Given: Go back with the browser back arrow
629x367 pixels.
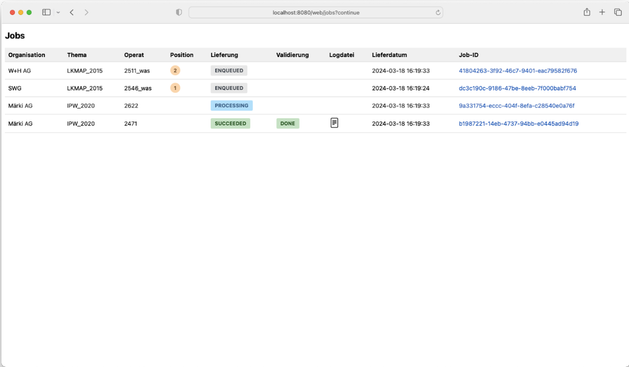Looking at the screenshot, I should click(72, 12).
